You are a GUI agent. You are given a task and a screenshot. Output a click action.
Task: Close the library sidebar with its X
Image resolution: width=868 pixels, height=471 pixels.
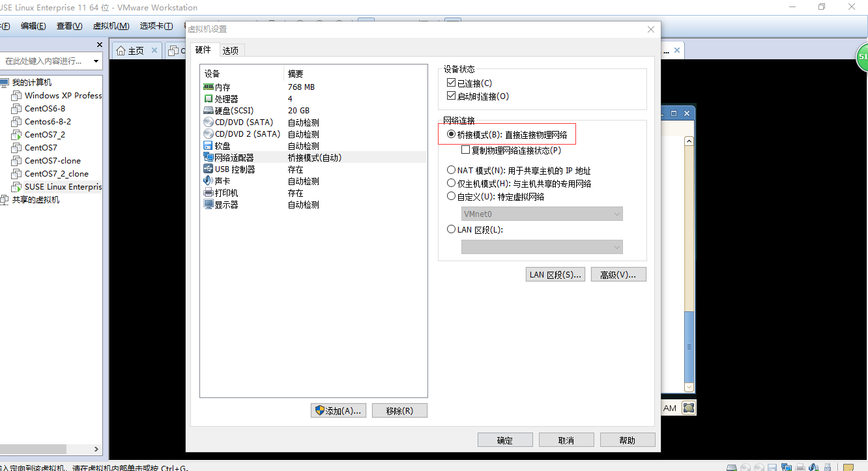(x=100, y=44)
